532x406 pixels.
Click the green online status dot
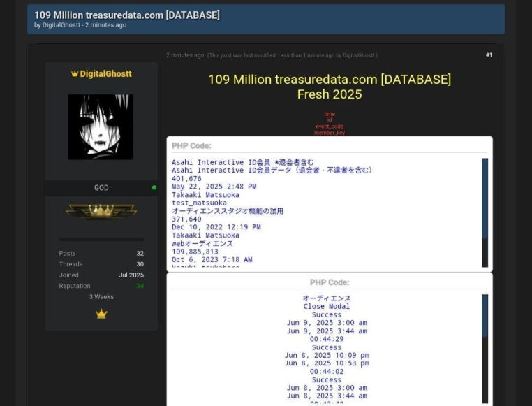(x=154, y=187)
